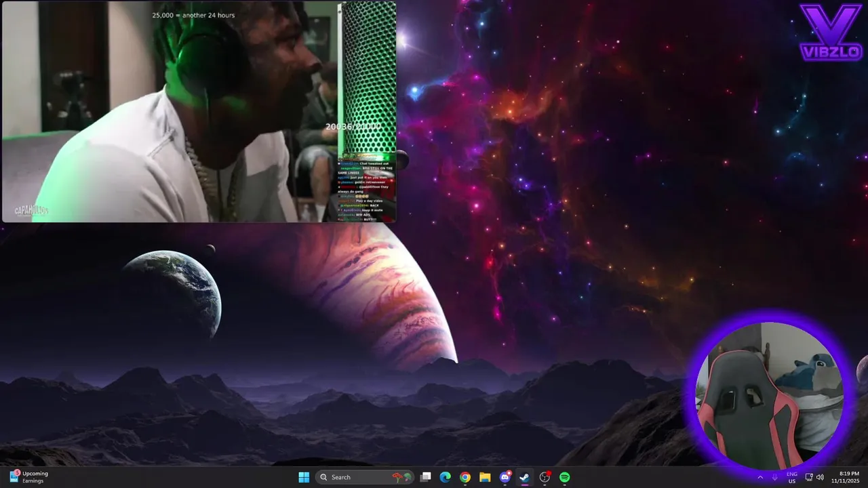This screenshot has height=488, width=868.
Task: Open Spotify from the taskbar
Action: point(564,477)
